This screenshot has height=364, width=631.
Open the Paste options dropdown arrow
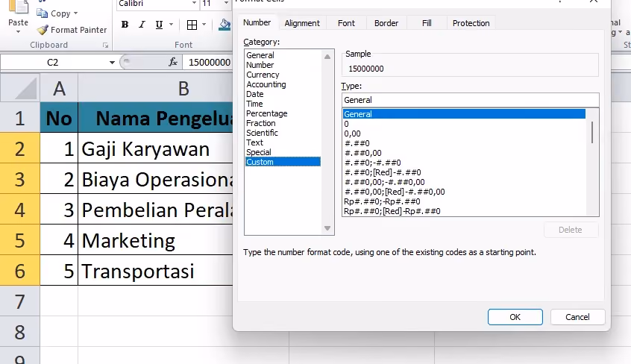coord(18,32)
